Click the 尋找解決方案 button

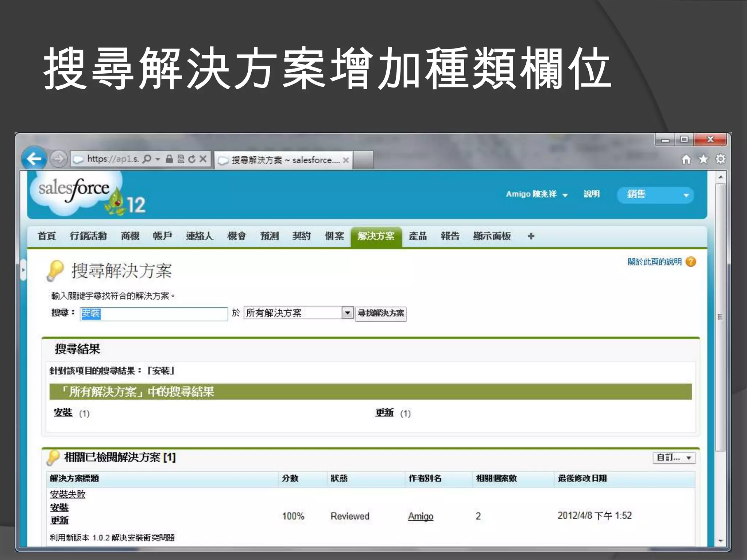click(x=381, y=313)
